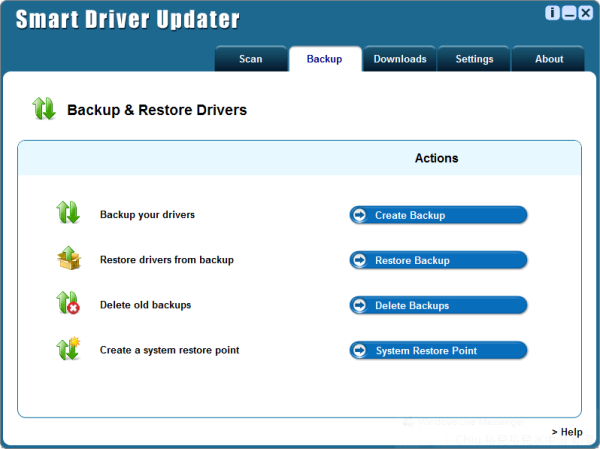600x449 pixels.
Task: Click the info icon in title bar
Action: 552,13
